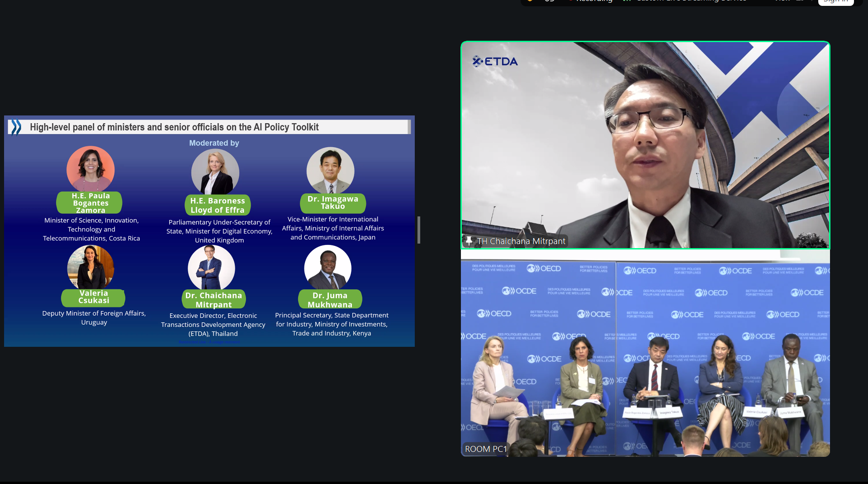Click the ETDA logo in speaker video
Screen dimensions: 868x484
tap(495, 61)
